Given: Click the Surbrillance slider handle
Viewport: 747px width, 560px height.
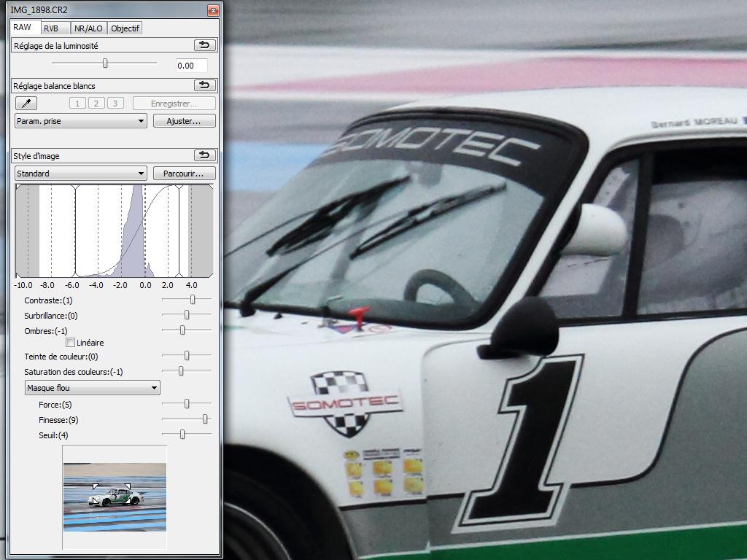Looking at the screenshot, I should [187, 315].
